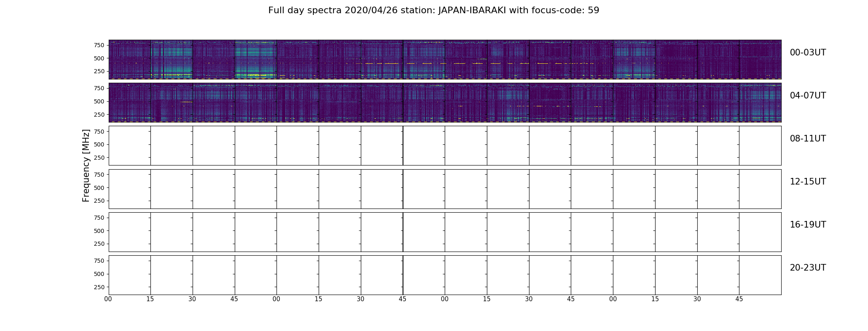Select the 500 tick of the 04-07UT panel
Viewport: 868px width, 331px height.
[x=99, y=101]
